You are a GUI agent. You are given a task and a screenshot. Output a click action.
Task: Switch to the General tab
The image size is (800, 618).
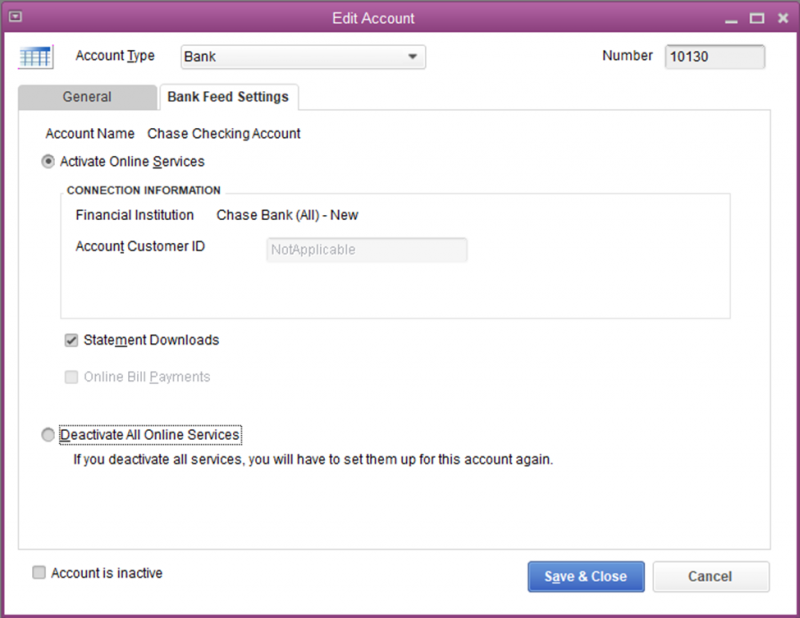coord(87,97)
